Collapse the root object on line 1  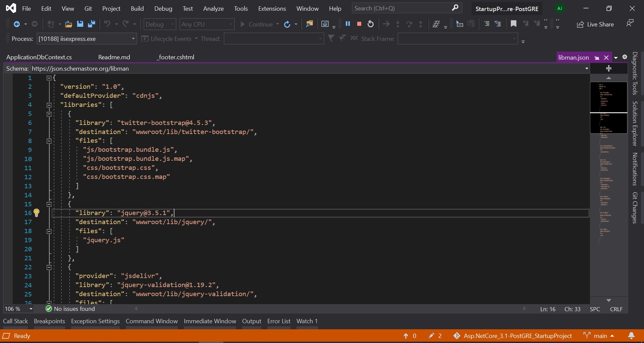(x=49, y=78)
